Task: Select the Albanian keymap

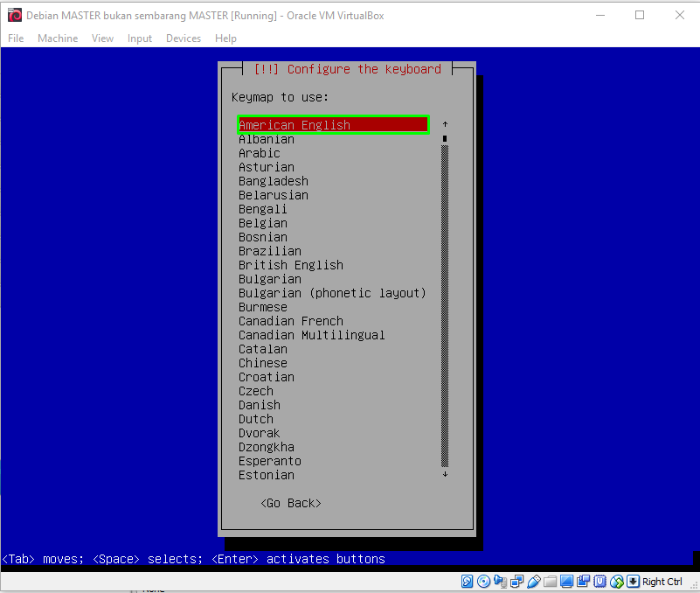Action: (267, 139)
